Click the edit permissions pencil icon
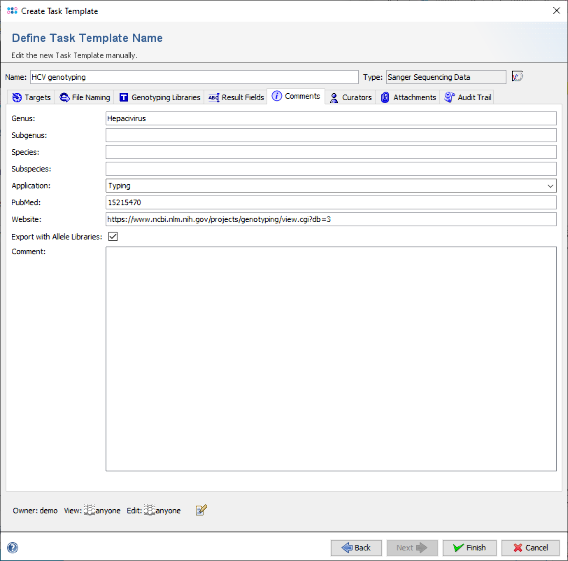 tap(201, 510)
